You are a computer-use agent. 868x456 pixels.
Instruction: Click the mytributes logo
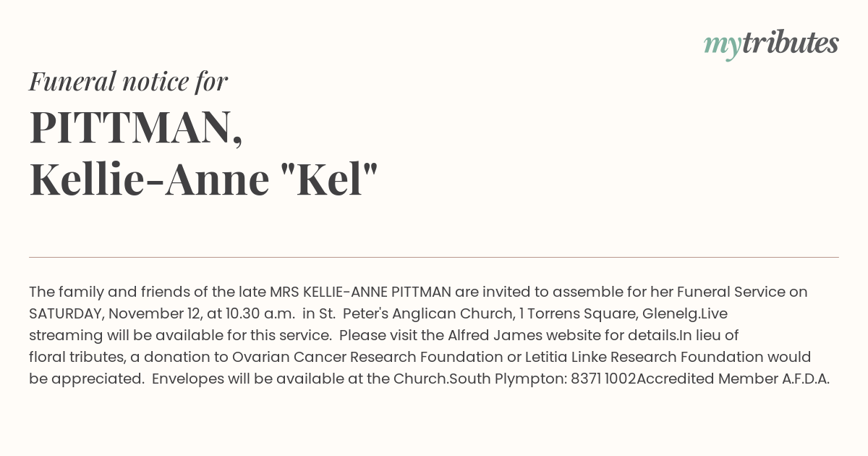tap(771, 43)
